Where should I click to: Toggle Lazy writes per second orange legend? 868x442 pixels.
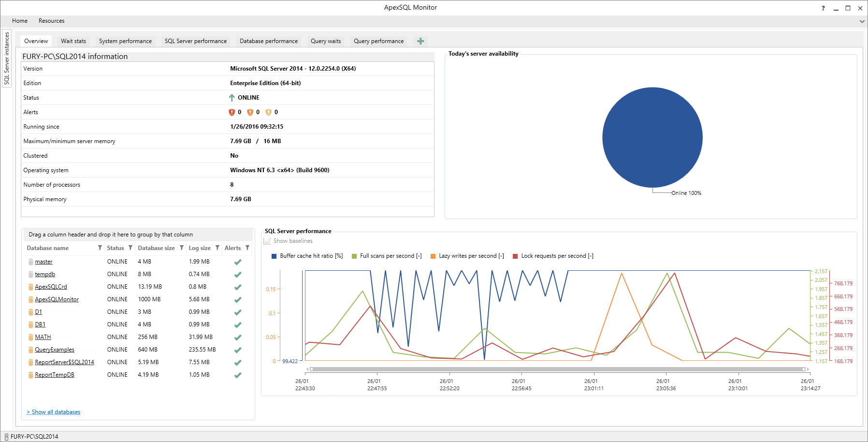467,256
